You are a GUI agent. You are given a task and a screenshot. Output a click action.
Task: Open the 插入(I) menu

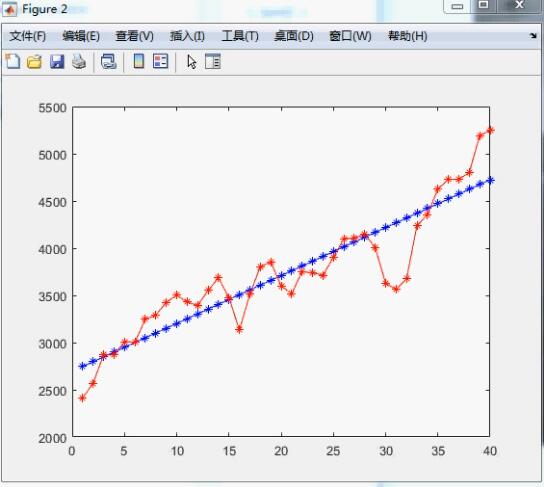pyautogui.click(x=187, y=36)
